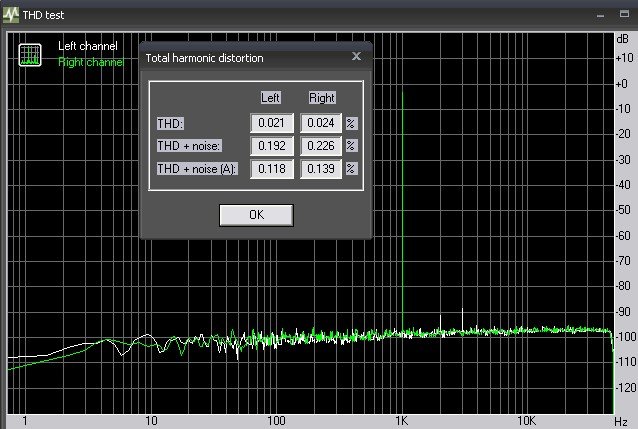638x429 pixels.
Task: Click the Right THD + noise value
Action: 321,146
